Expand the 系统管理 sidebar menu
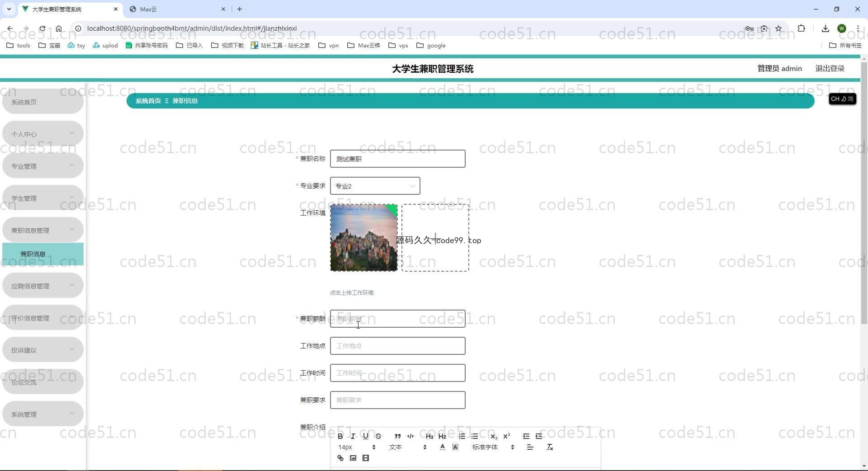Viewport: 868px width, 471px height. (43, 414)
